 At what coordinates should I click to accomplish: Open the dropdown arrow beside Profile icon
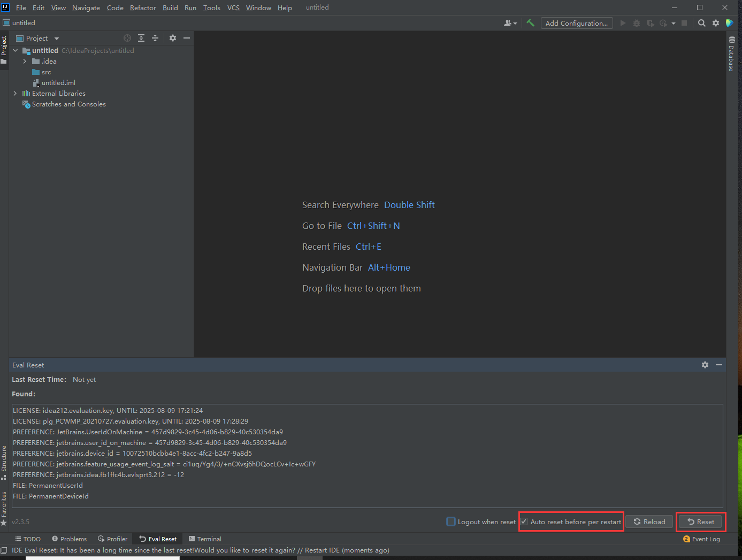(x=674, y=23)
